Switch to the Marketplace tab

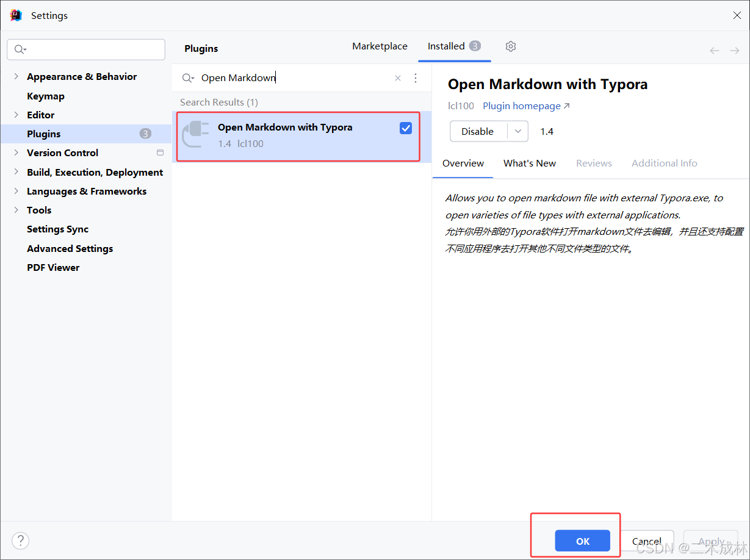(380, 46)
